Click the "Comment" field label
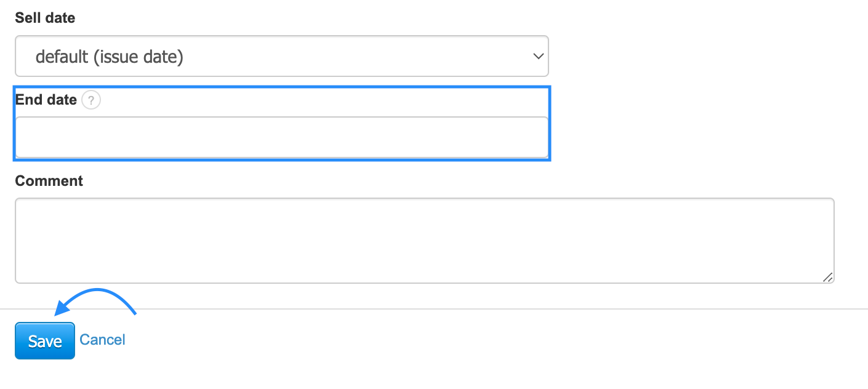 coord(49,181)
